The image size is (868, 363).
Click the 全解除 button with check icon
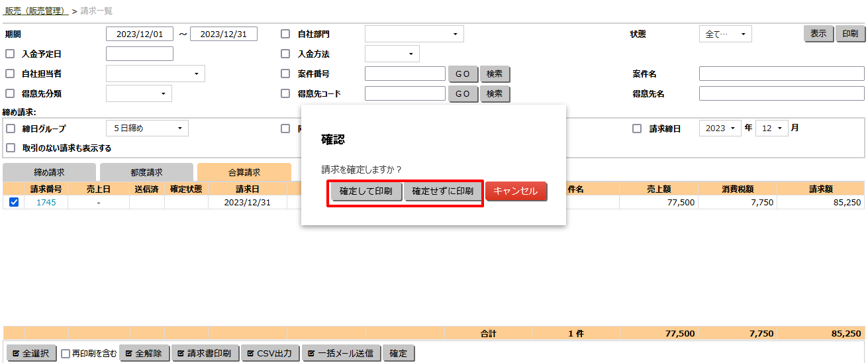pos(144,354)
